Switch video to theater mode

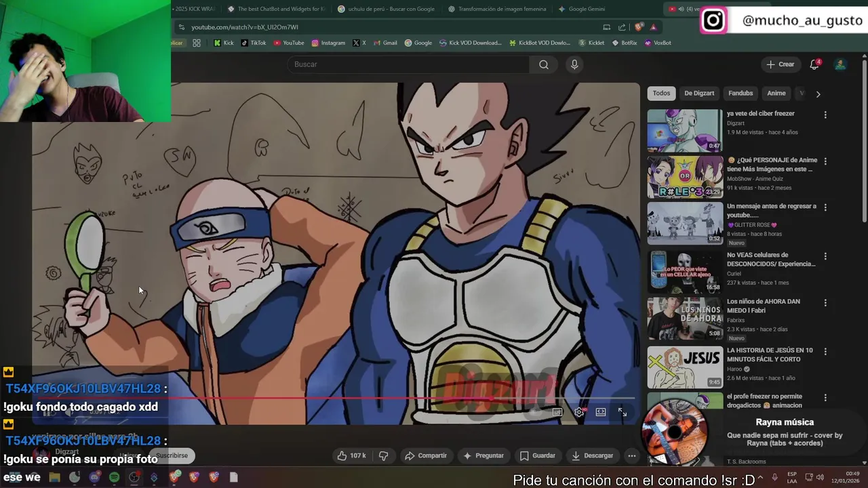(601, 412)
